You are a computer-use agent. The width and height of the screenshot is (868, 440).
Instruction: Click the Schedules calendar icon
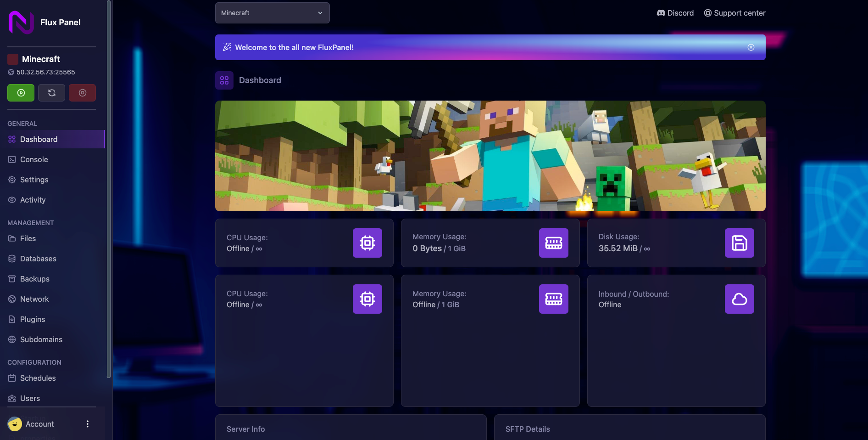click(x=12, y=378)
